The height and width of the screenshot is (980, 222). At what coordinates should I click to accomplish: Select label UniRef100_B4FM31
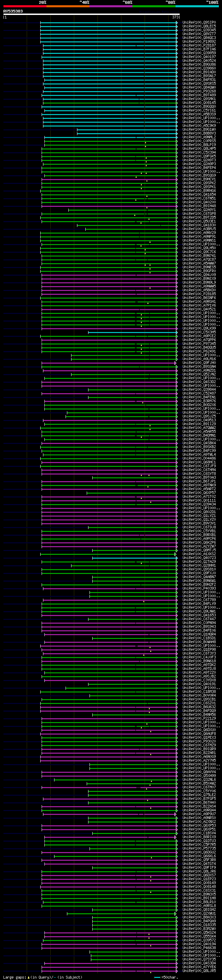pyautogui.click(x=199, y=80)
